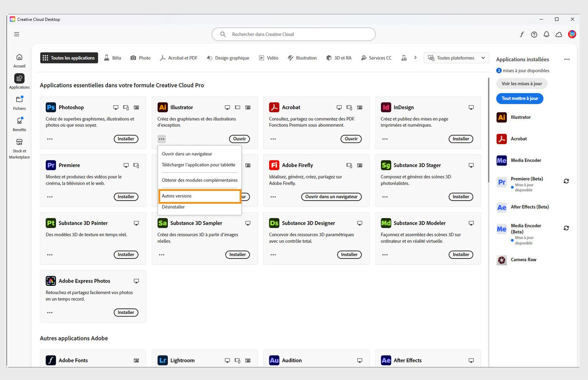Image resolution: width=588 pixels, height=380 pixels.
Task: Click Désinstaller in the Illustrator menu
Action: 173,207
